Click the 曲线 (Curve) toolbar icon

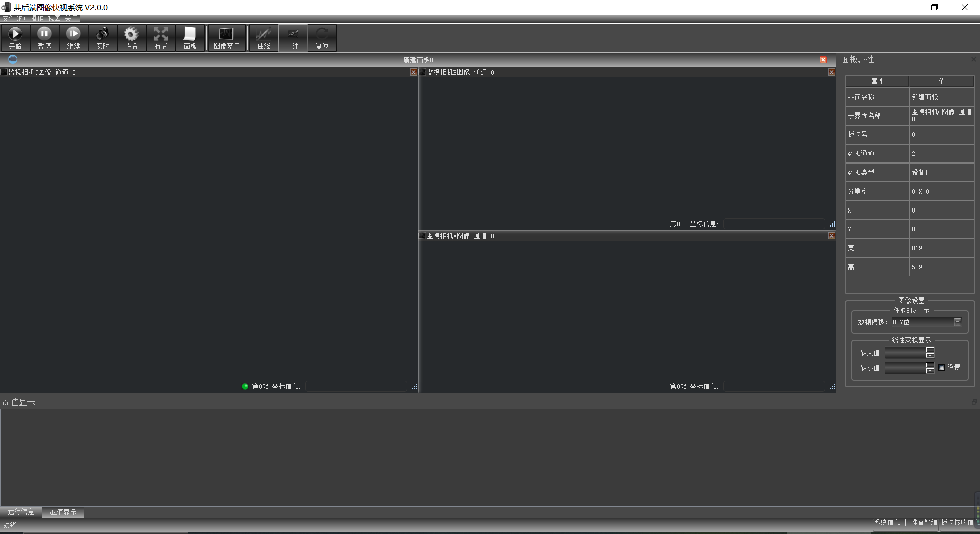(264, 38)
